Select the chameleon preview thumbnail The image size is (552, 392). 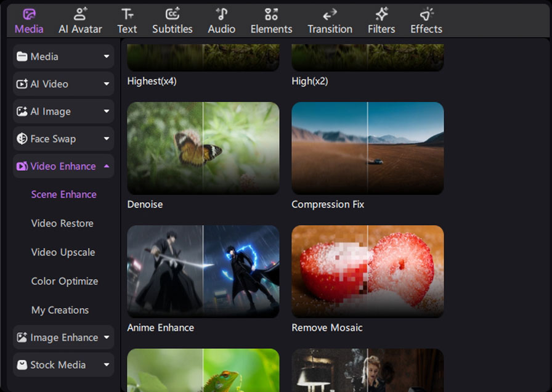(x=203, y=370)
